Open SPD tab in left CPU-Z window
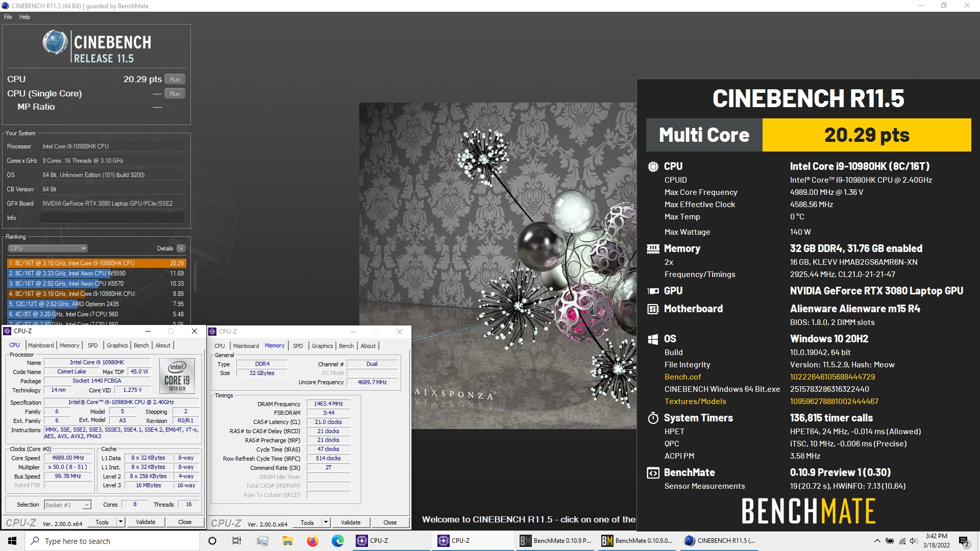The width and height of the screenshot is (980, 551). [x=92, y=345]
